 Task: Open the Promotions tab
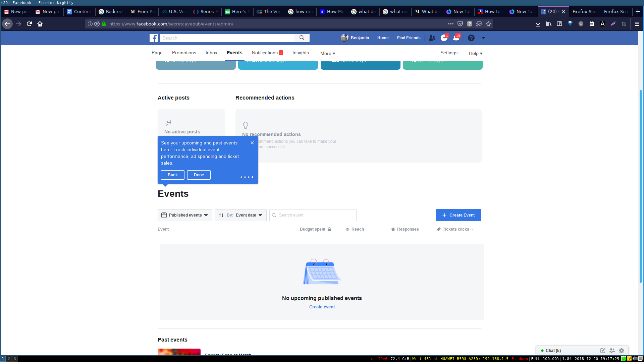[184, 53]
